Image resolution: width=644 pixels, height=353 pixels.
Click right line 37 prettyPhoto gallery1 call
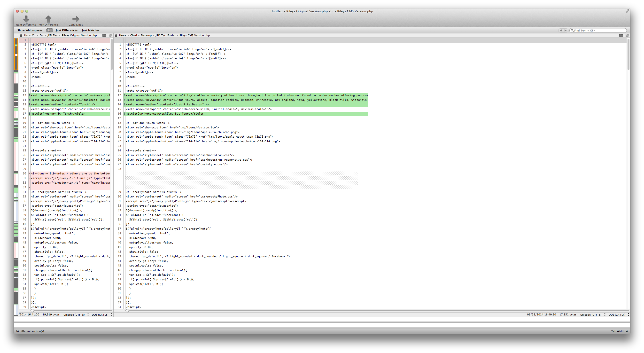pyautogui.click(x=168, y=229)
